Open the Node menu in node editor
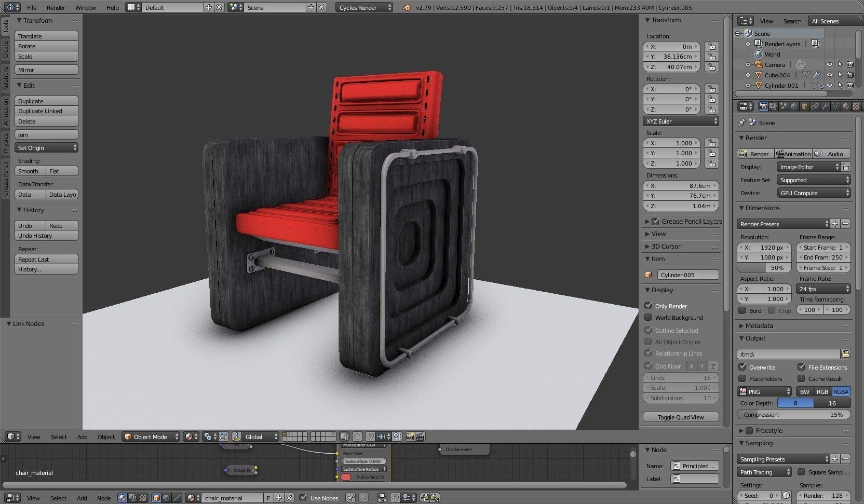The height and width of the screenshot is (504, 864). pyautogui.click(x=104, y=498)
